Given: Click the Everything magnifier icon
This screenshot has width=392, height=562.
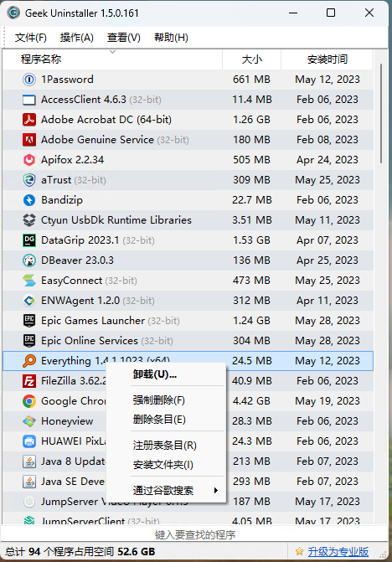Looking at the screenshot, I should click(x=29, y=361).
